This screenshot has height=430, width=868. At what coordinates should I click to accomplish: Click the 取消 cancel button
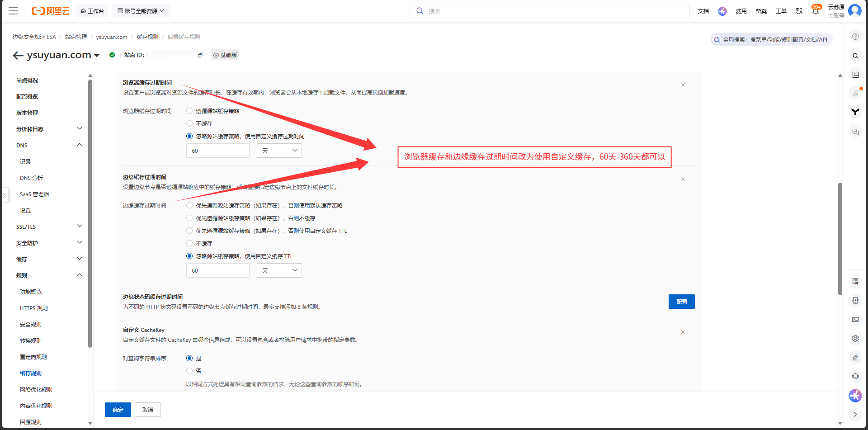coord(148,410)
